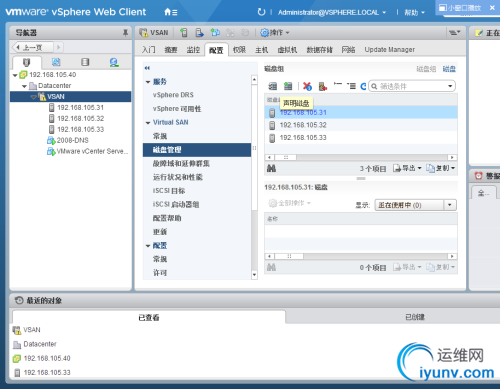Image resolution: width=500 pixels, height=389 pixels.
Task: Click Move Hosts into cluster icon
Action: tap(199, 33)
